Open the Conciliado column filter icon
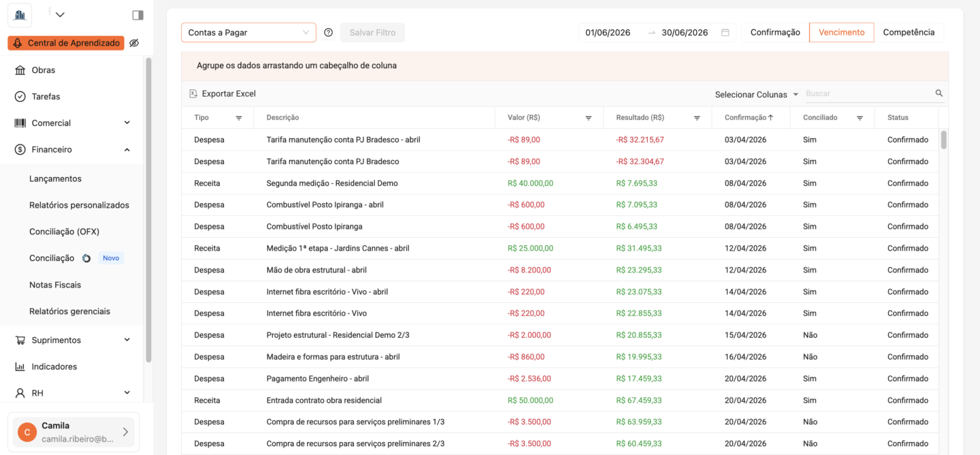Viewport: 980px width, 455px height. [860, 118]
